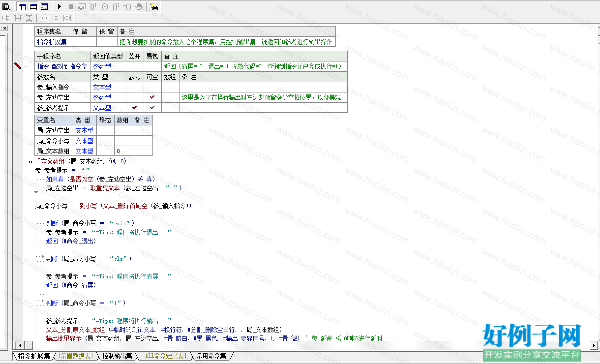Screen dimensions: 600x364
Task: Click the horizontal scrollbar right arrow
Action: (594, 345)
